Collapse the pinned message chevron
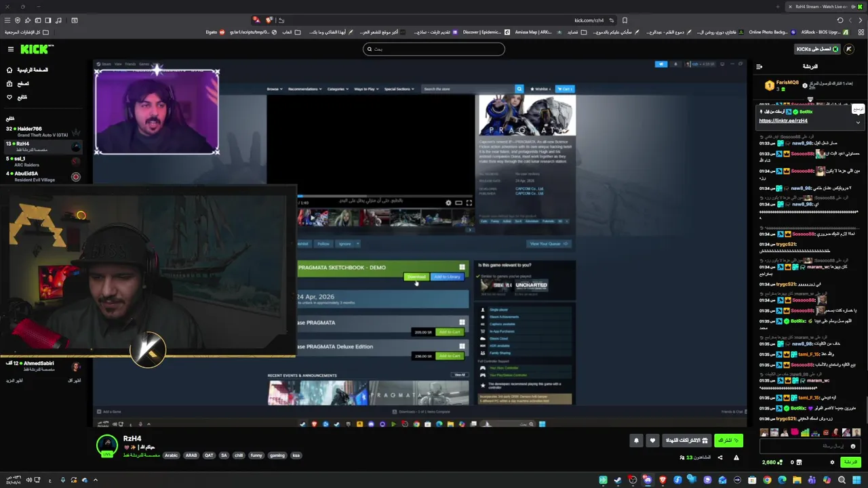The image size is (868, 488). tap(858, 123)
